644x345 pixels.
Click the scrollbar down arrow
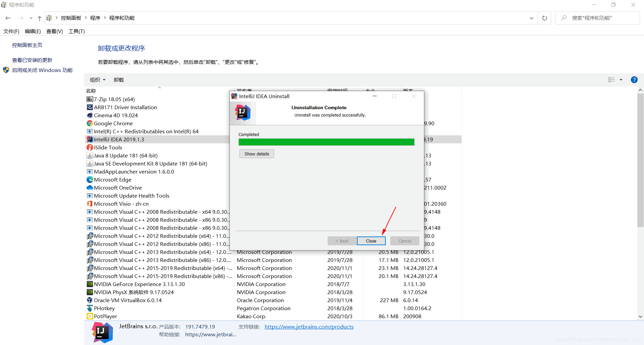640,317
